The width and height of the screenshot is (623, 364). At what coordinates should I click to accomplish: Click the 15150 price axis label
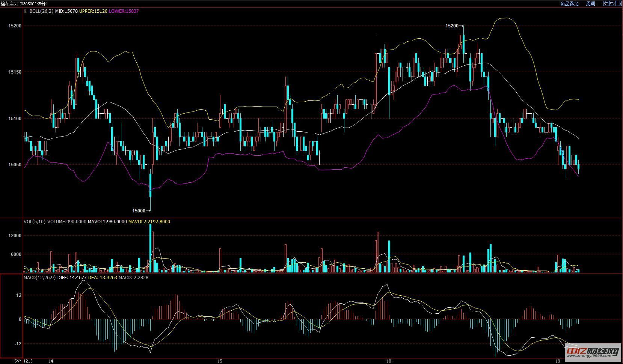tap(15, 72)
